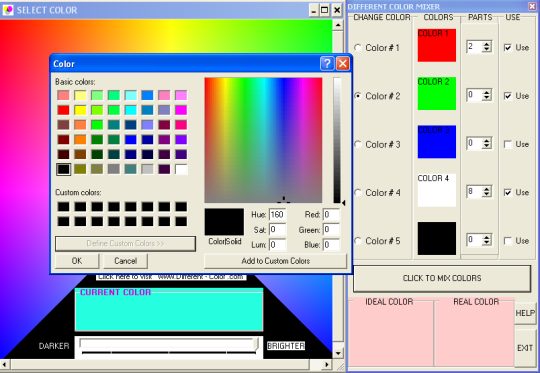The height and width of the screenshot is (373, 540).
Task: Uncheck the Use checkbox for Color 2
Action: pos(508,96)
